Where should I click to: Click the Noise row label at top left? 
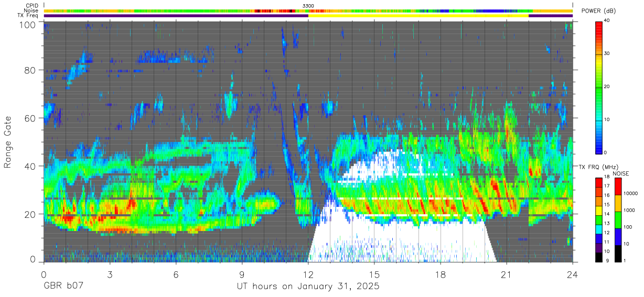click(31, 10)
